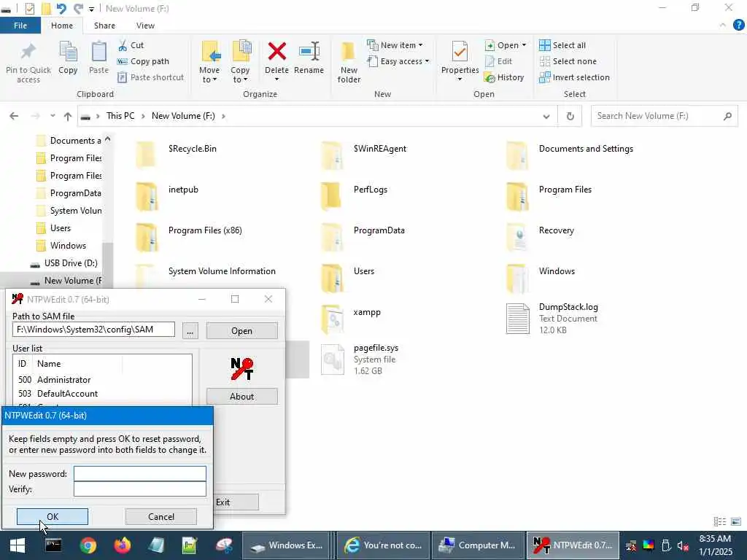Click the Rename icon in ribbon

coord(309,52)
